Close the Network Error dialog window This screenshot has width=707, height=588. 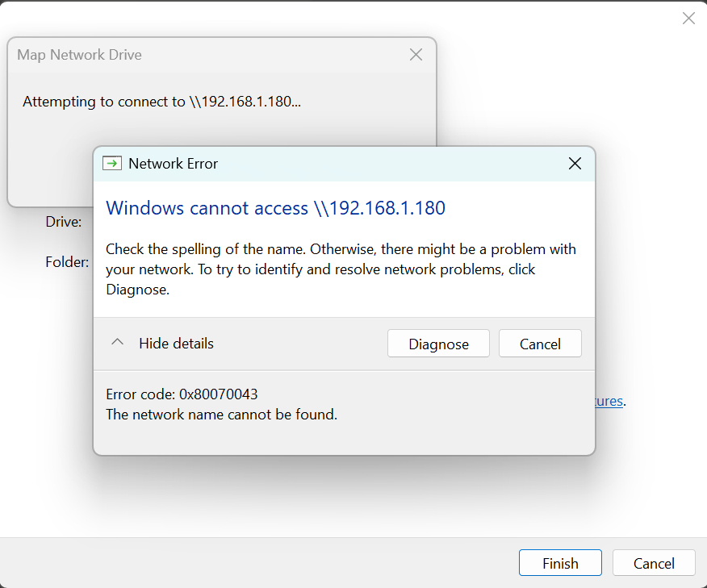click(x=575, y=164)
